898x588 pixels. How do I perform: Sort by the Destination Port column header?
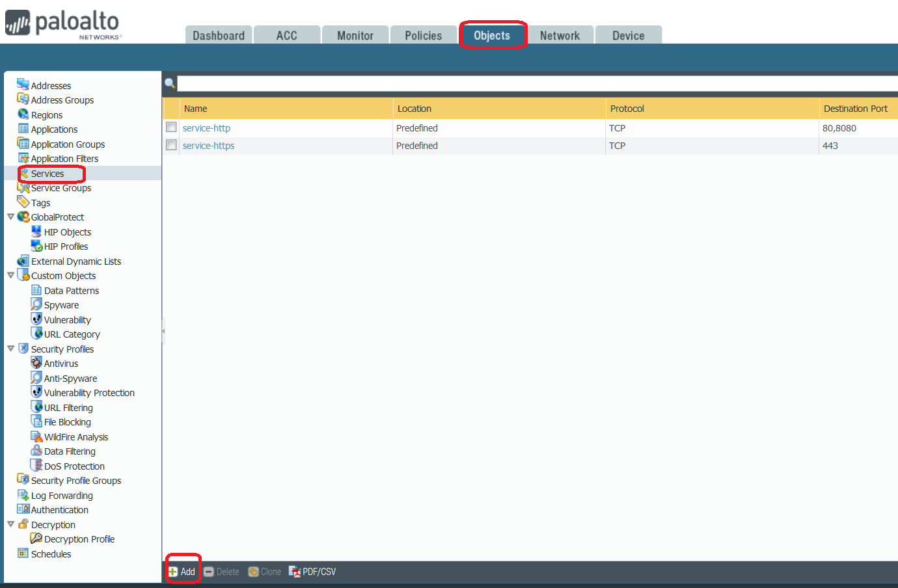point(858,109)
